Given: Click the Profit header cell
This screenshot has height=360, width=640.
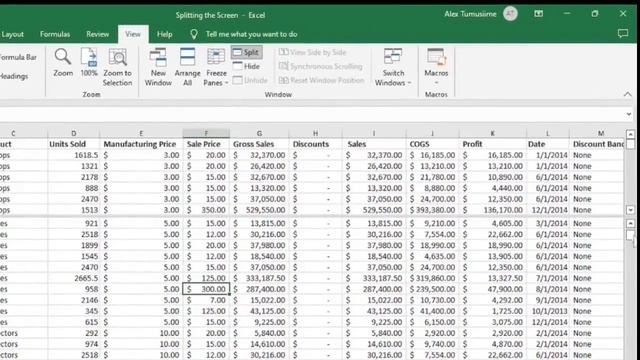Looking at the screenshot, I should coord(493,144).
